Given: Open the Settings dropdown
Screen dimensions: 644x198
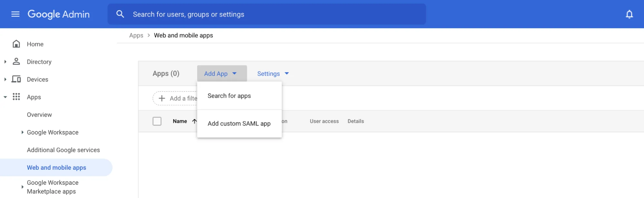Looking at the screenshot, I should 273,74.
